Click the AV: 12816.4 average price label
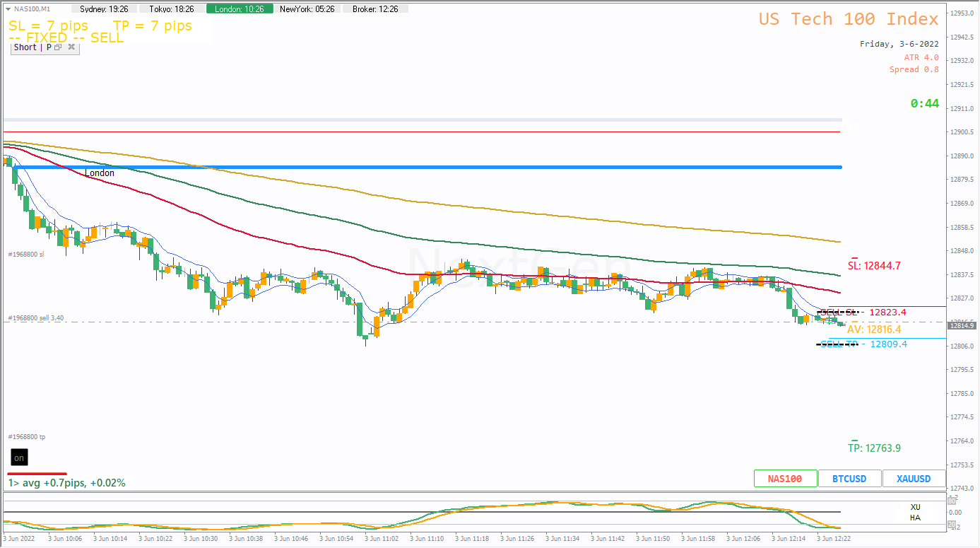This screenshot has height=548, width=980. (x=875, y=330)
